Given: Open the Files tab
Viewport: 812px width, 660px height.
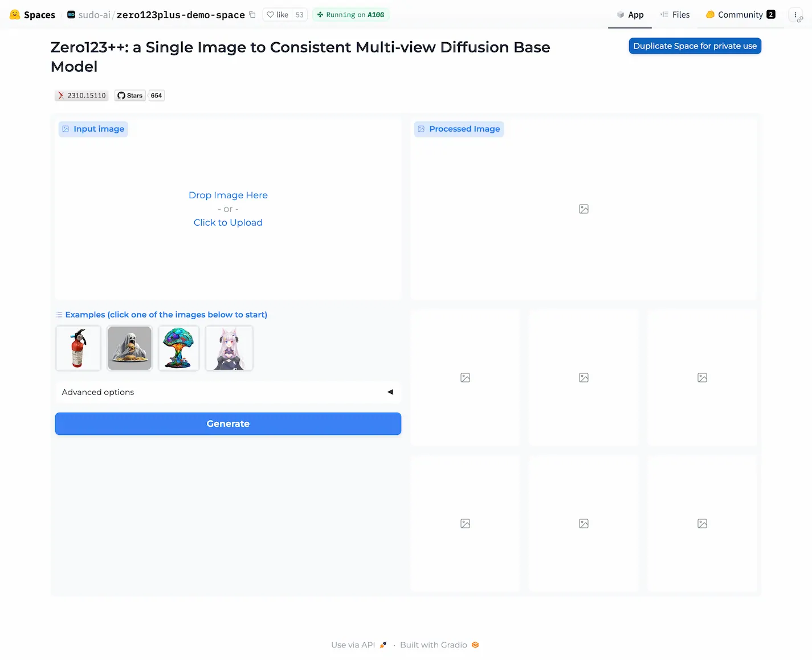Looking at the screenshot, I should (675, 15).
